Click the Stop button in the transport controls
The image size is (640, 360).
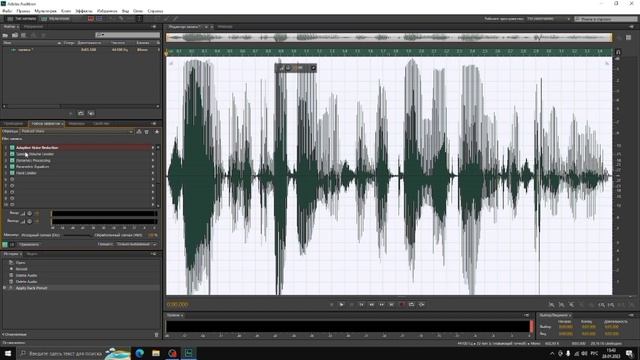tap(331, 304)
